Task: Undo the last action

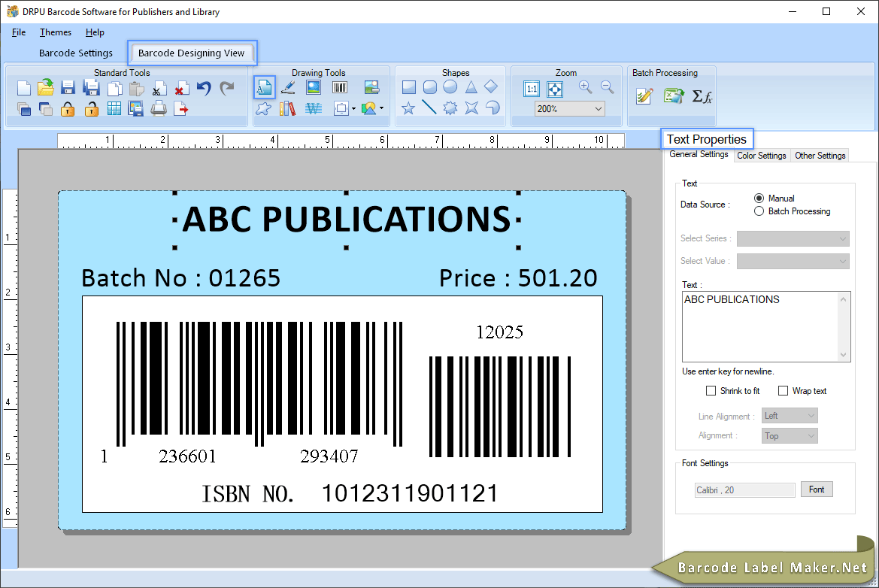Action: click(204, 88)
